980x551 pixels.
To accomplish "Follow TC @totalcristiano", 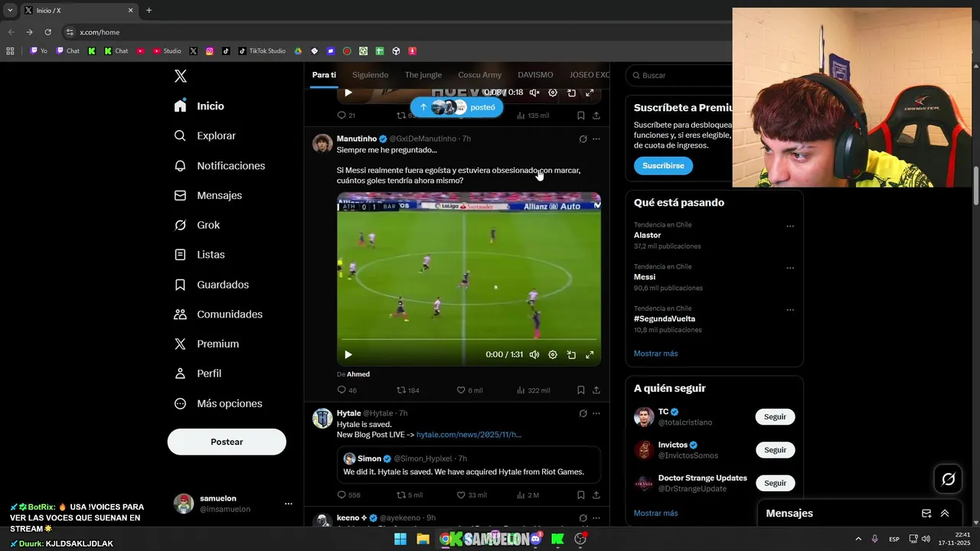I will pos(775,417).
